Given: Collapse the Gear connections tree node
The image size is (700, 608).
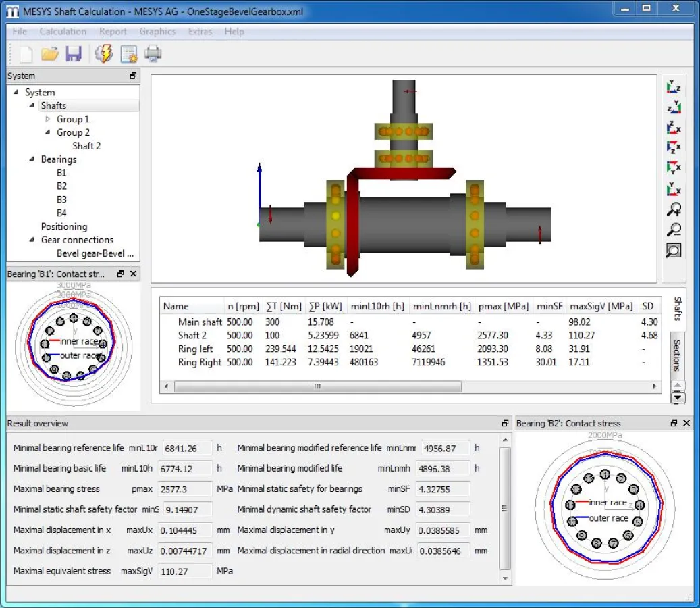Looking at the screenshot, I should 32,240.
